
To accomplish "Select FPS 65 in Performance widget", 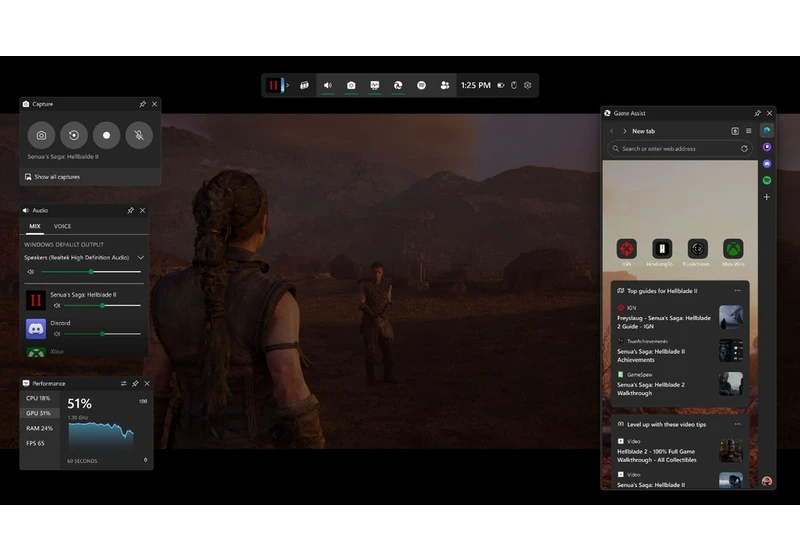I will pos(40,443).
